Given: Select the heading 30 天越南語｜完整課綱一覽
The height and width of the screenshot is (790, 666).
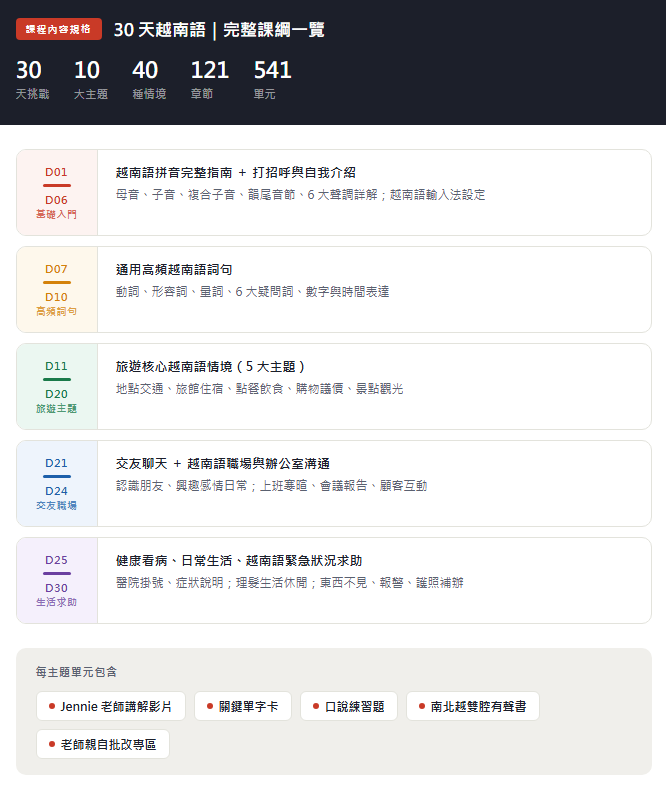Looking at the screenshot, I should [219, 30].
